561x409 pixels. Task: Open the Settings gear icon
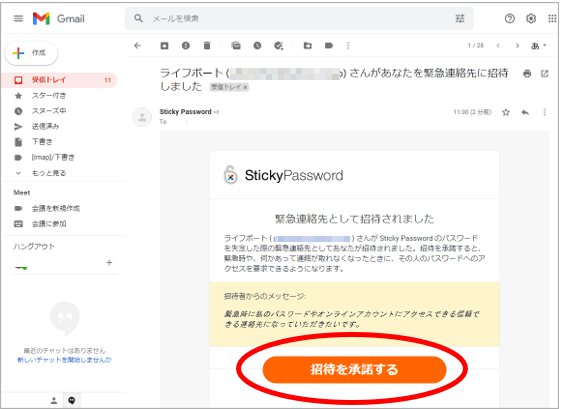tap(531, 18)
